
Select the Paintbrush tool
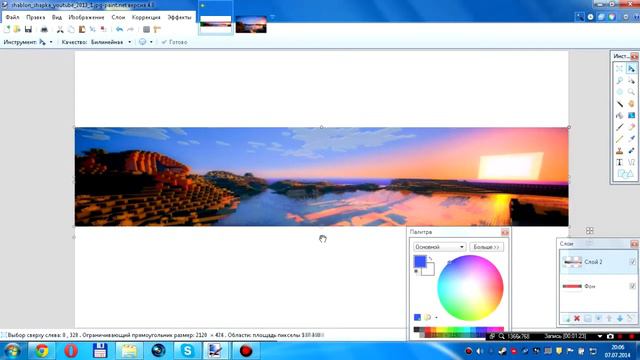pos(620,128)
